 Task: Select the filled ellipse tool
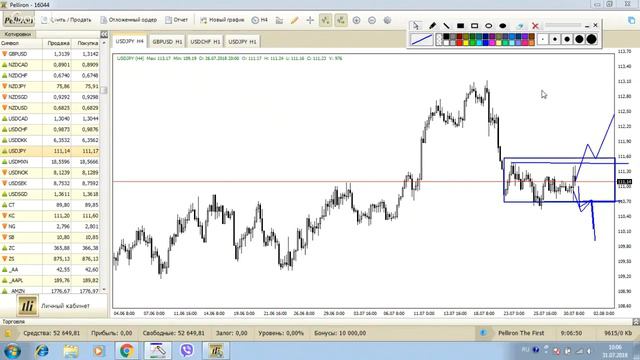click(x=502, y=26)
